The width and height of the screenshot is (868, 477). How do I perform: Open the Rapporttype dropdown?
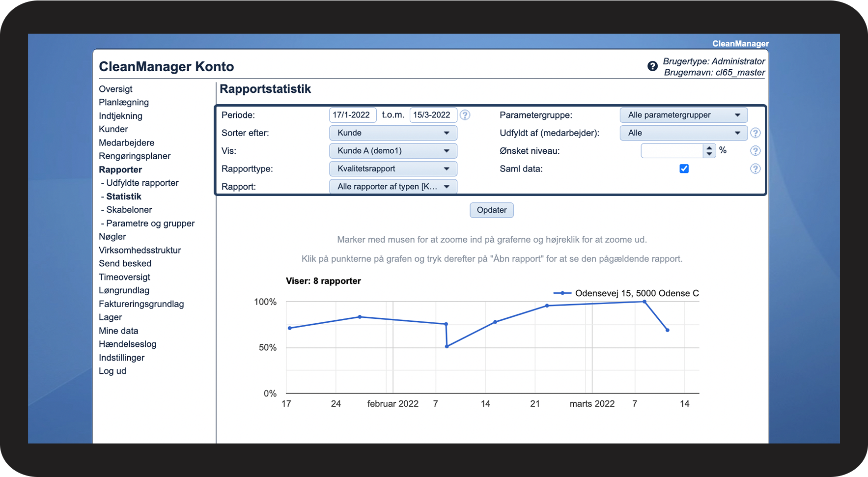[x=393, y=168]
